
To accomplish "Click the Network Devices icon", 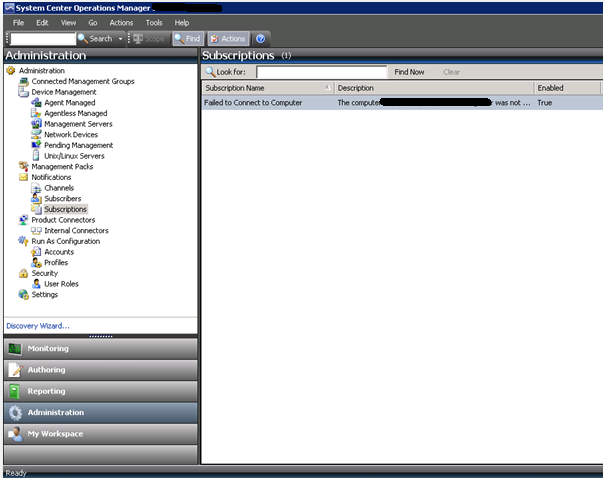I will pyautogui.click(x=36, y=134).
